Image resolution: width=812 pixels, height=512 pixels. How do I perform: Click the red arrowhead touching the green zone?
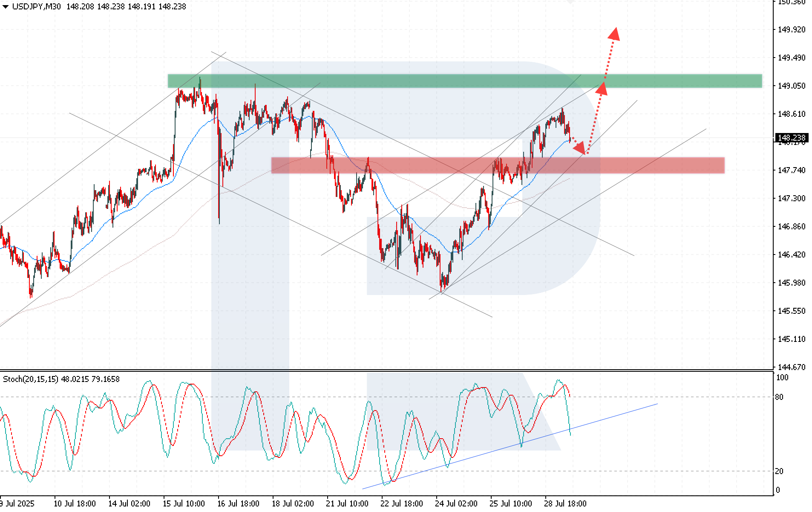602,88
